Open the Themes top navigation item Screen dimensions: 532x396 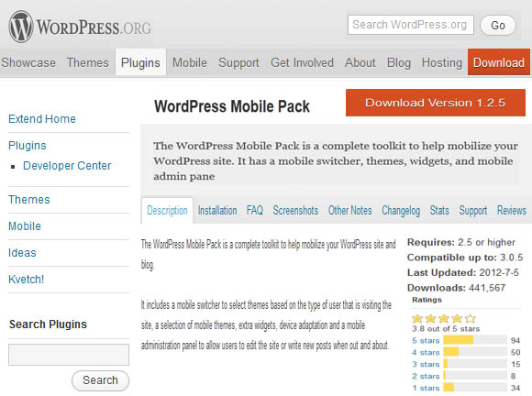click(87, 62)
